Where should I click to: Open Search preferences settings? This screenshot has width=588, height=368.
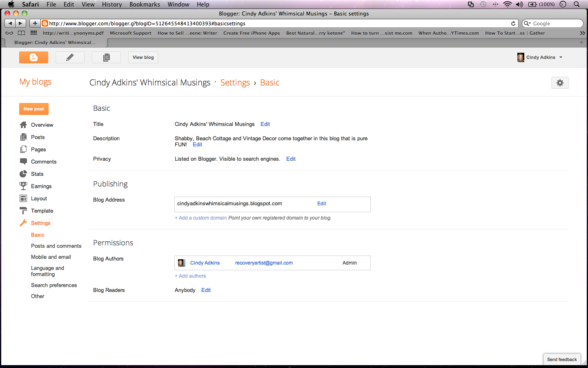[54, 285]
